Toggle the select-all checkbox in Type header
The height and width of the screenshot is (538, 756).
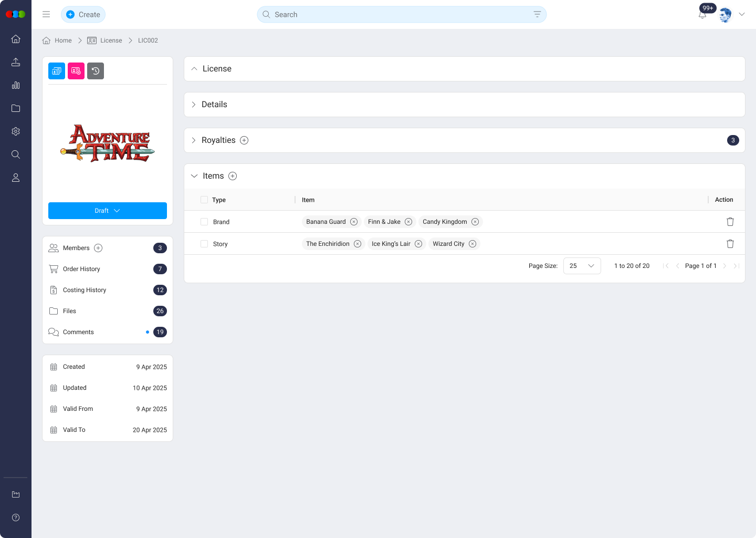click(x=204, y=200)
